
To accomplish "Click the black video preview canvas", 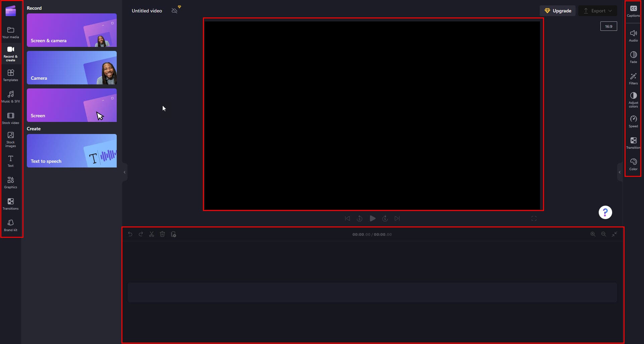I will click(x=373, y=115).
